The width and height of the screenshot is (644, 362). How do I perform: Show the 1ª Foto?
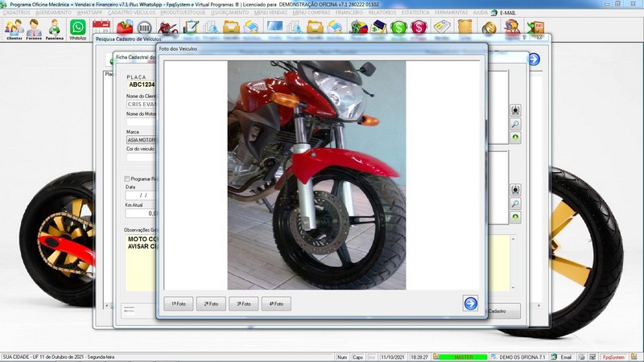pyautogui.click(x=178, y=304)
